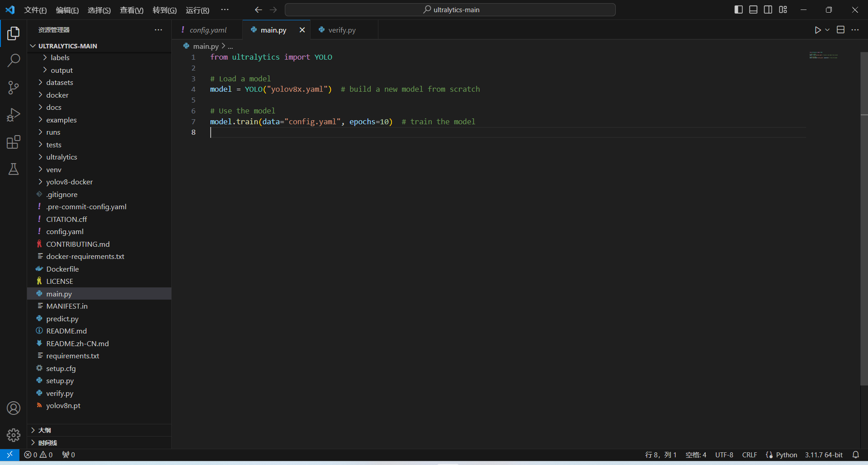Open the Testing flask view

point(14,169)
